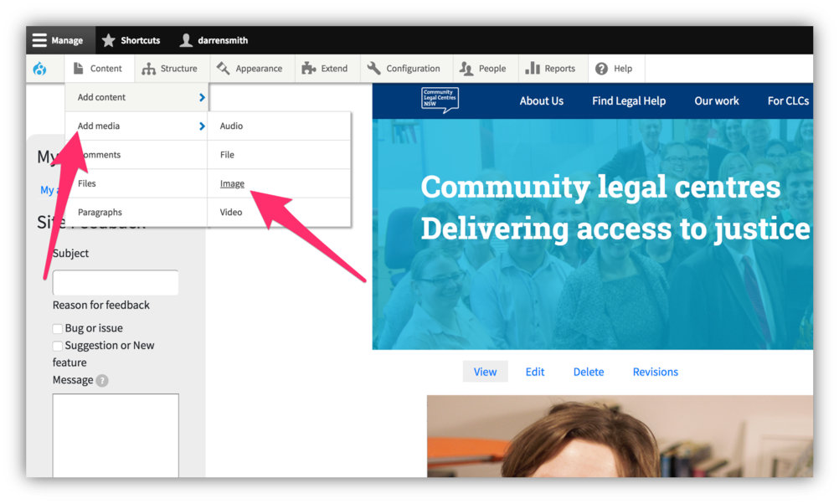Click the Message help tooltip icon

pos(101,380)
